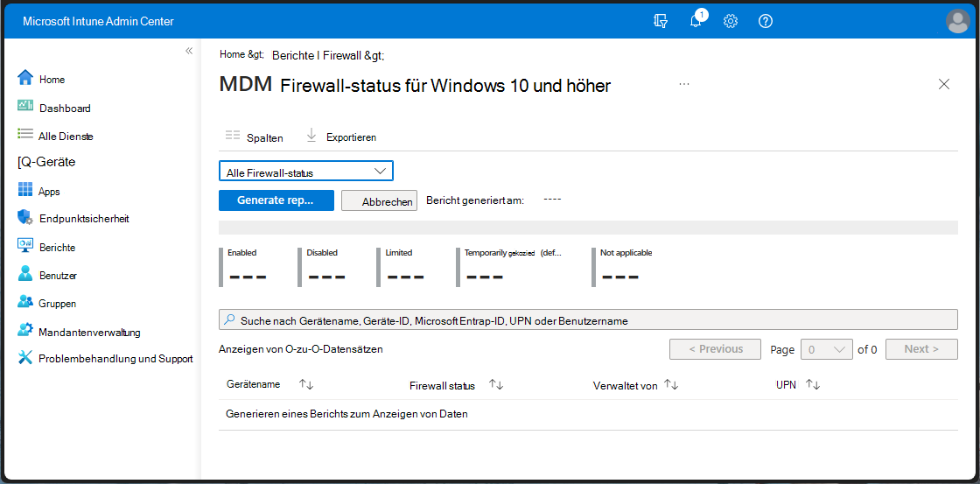The width and height of the screenshot is (980, 484).
Task: Click the Generate report button
Action: pos(276,200)
